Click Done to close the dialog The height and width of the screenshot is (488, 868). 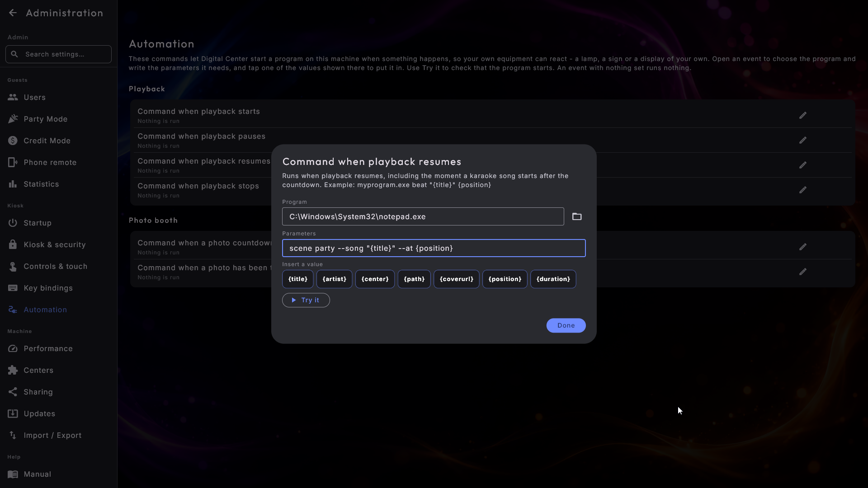pos(566,325)
